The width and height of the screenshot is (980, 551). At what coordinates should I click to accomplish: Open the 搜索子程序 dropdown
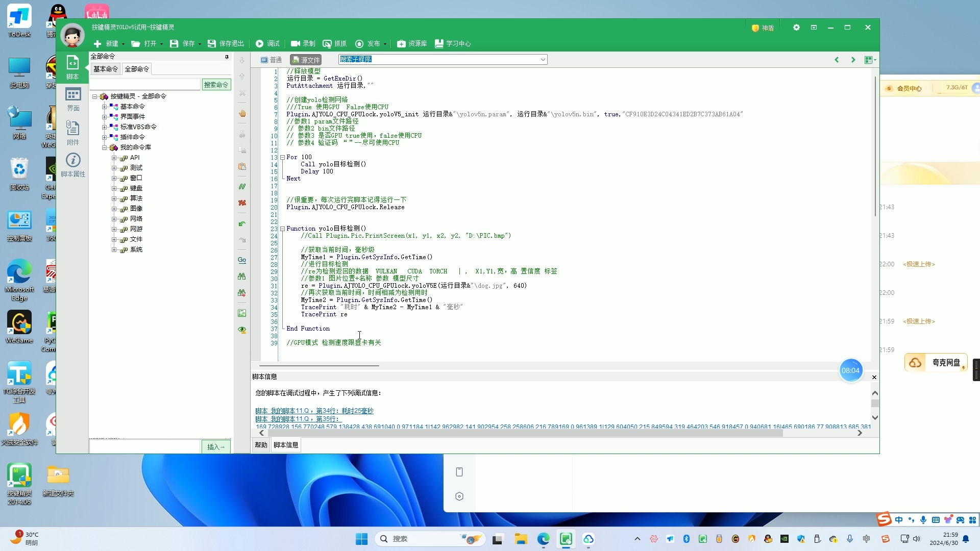tap(543, 60)
